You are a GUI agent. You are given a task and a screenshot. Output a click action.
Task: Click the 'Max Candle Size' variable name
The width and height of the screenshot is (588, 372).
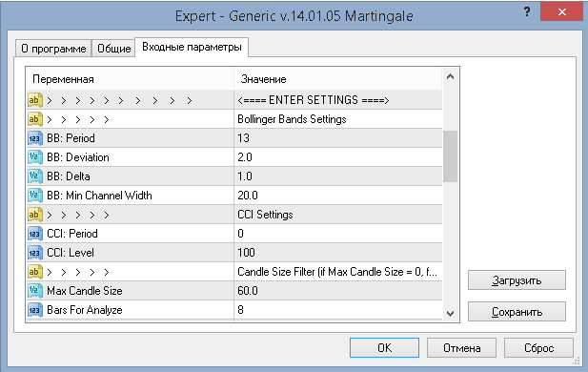click(x=85, y=291)
